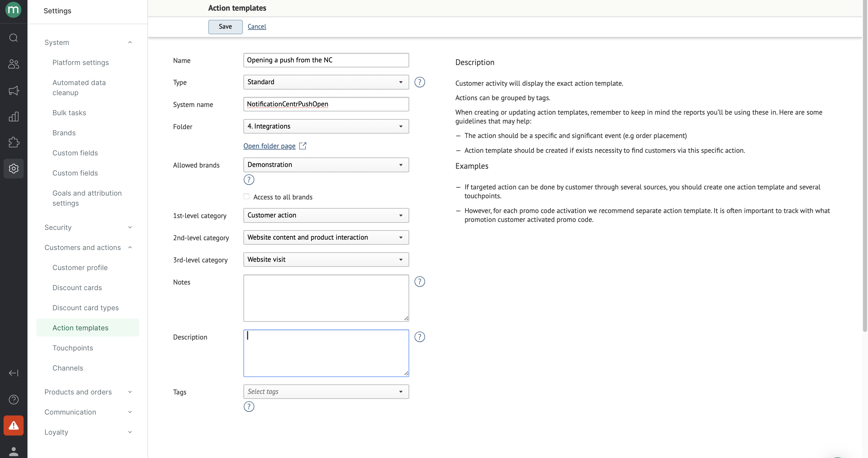
Task: Click the collapse sidebar arrow icon
Action: [x=14, y=373]
